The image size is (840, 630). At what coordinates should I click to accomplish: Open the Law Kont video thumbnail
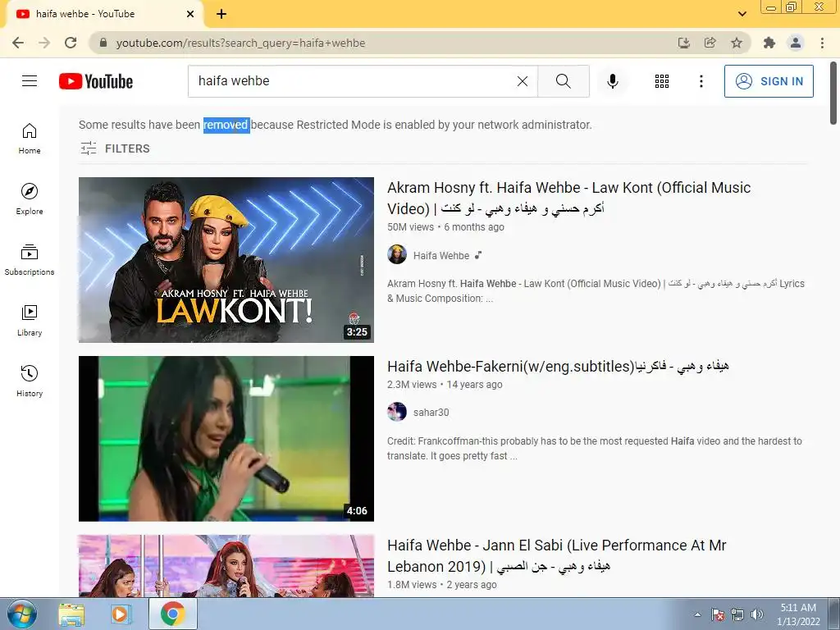point(226,260)
